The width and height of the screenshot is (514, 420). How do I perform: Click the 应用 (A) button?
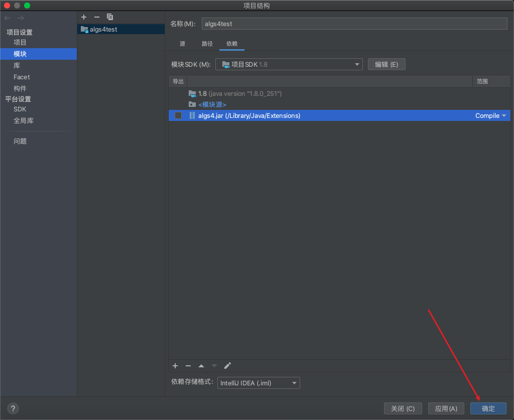coord(446,408)
